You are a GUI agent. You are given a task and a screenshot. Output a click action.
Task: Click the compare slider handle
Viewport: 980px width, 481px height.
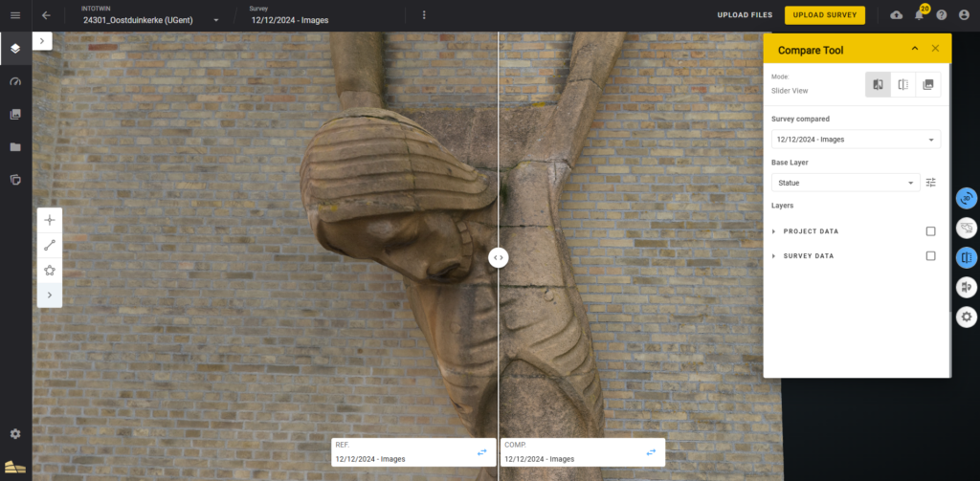coord(498,257)
